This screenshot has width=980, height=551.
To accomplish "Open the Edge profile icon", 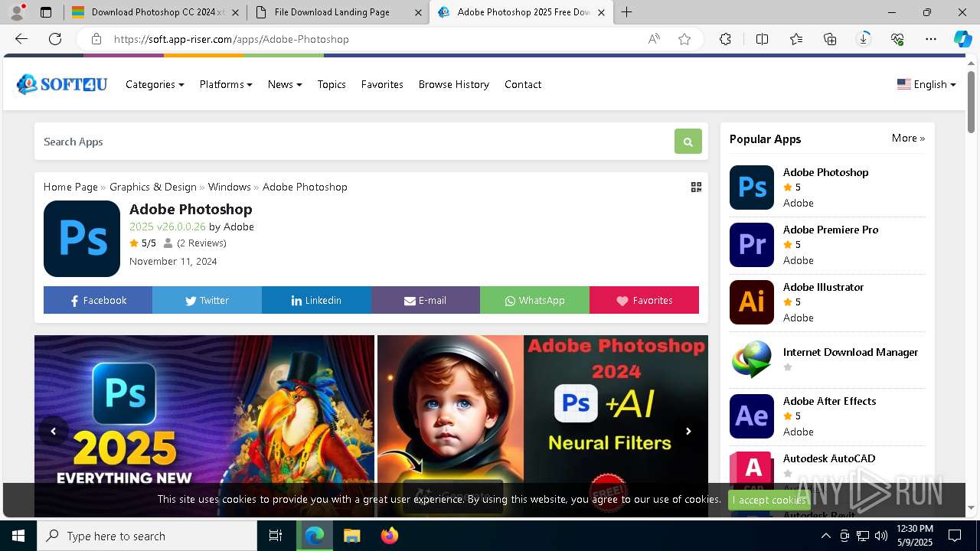I will [x=17, y=12].
